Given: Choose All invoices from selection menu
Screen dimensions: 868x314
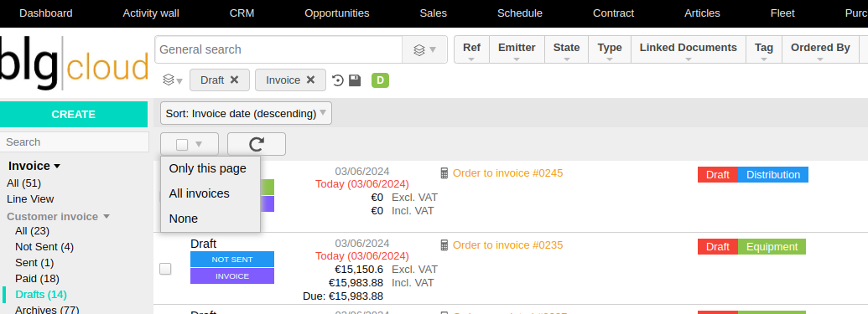Looking at the screenshot, I should [x=200, y=193].
